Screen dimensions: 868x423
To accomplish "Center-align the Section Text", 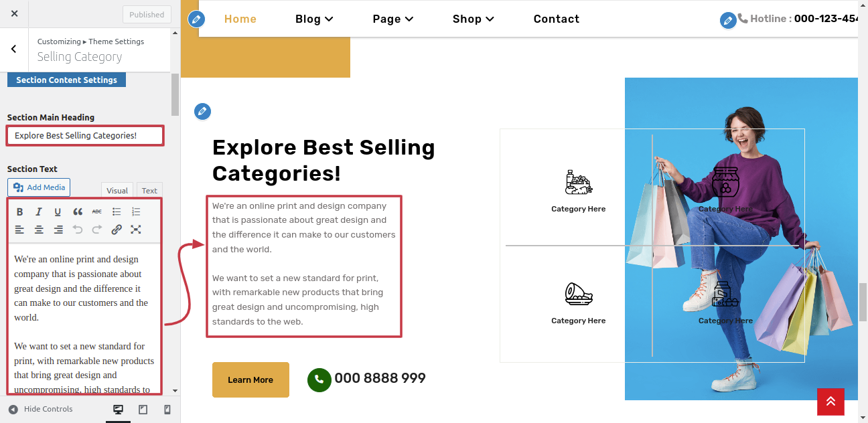I will pyautogui.click(x=39, y=230).
